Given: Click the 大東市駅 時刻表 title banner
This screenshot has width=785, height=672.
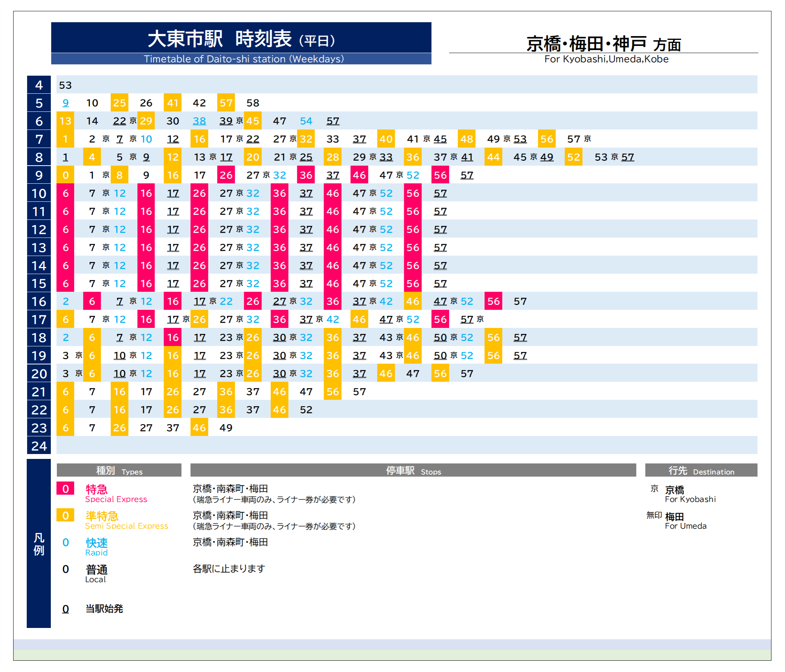Looking at the screenshot, I should pos(241,38).
